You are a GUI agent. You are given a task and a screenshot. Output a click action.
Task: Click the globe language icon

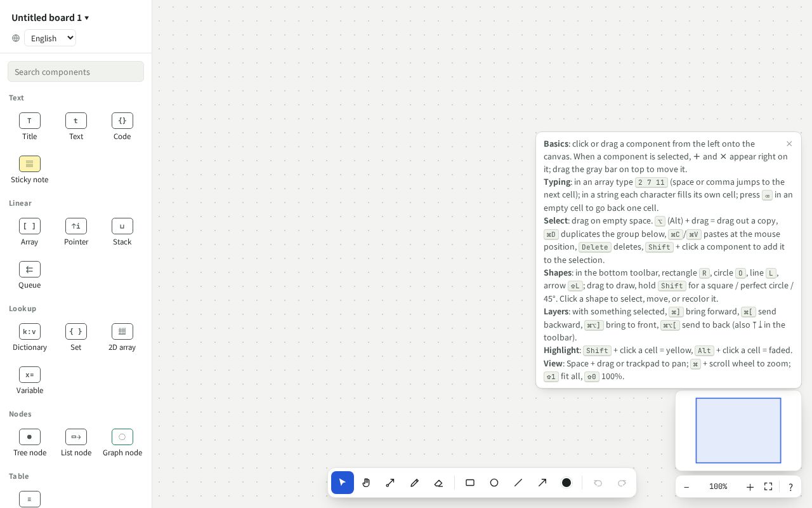[x=16, y=38]
